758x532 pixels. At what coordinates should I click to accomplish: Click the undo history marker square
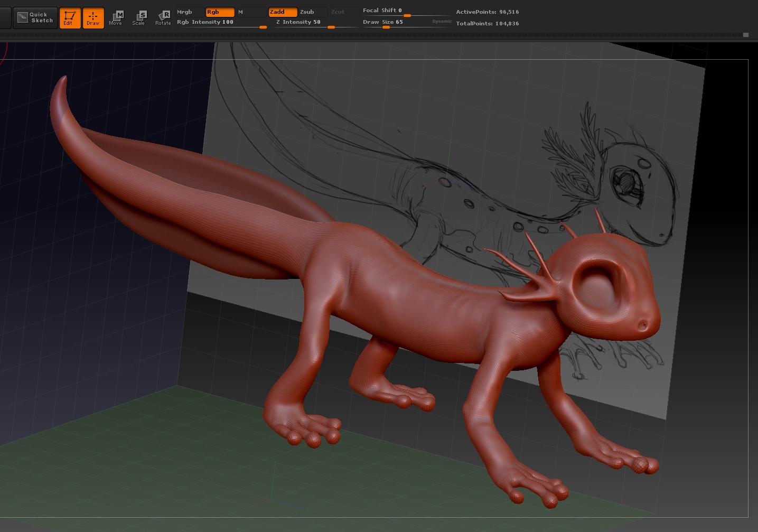pos(745,35)
